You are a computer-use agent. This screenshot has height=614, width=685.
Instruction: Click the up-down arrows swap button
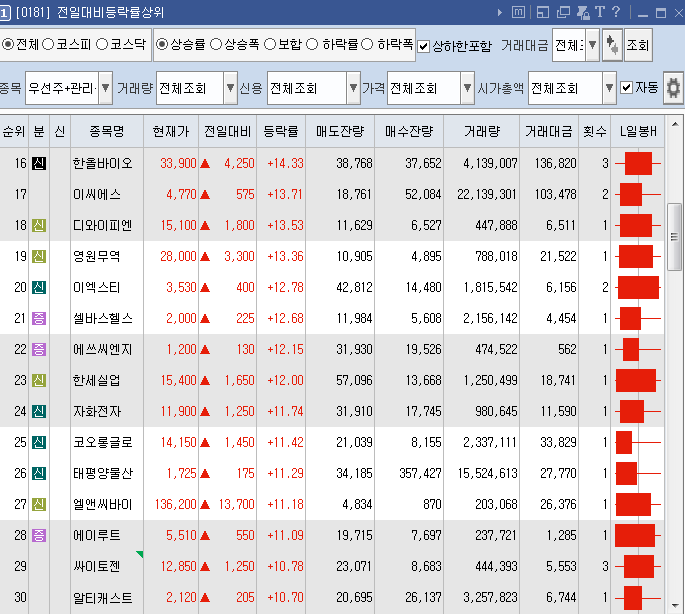612,45
